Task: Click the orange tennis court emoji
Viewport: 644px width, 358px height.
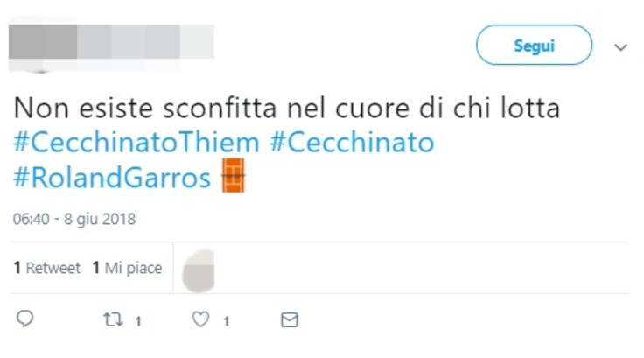Action: coord(234,176)
